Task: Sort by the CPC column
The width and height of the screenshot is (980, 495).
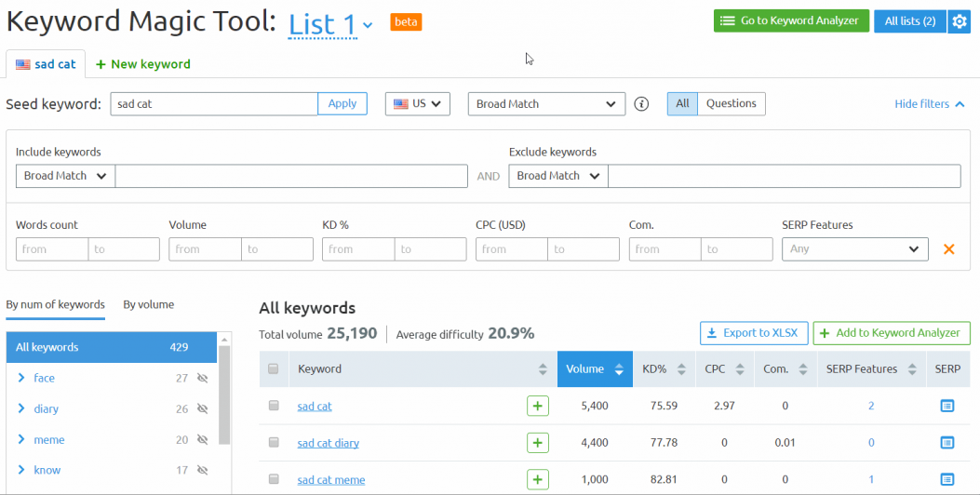Action: (x=740, y=369)
